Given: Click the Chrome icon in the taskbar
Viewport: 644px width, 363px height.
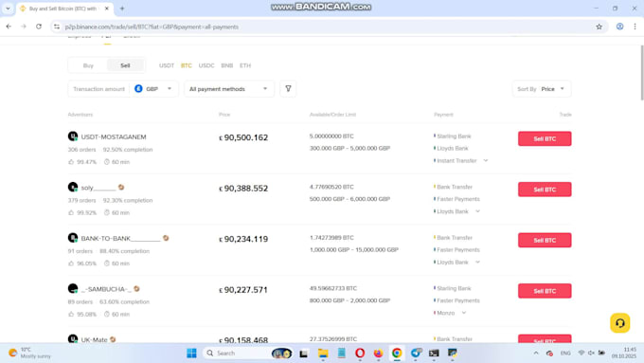Looking at the screenshot, I should pyautogui.click(x=397, y=354).
